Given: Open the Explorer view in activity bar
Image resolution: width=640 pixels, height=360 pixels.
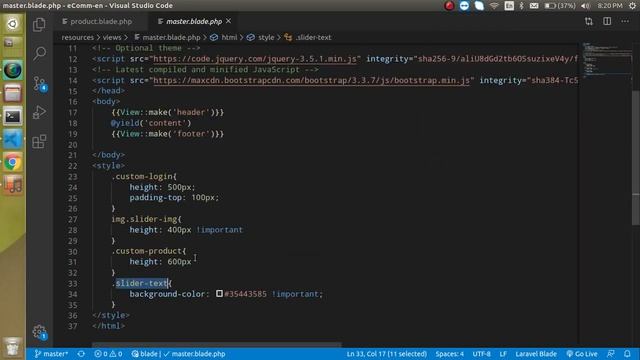Looking at the screenshot, I should pos(39,24).
